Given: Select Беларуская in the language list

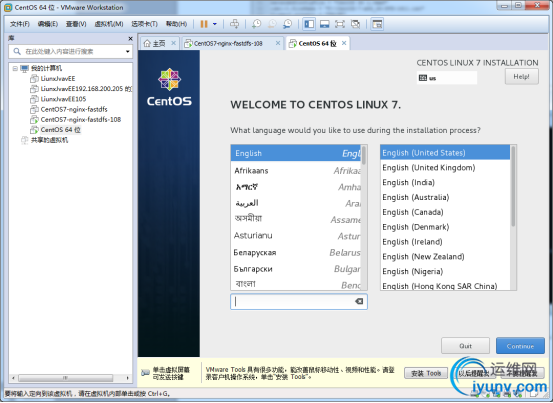Looking at the screenshot, I should click(x=296, y=252).
